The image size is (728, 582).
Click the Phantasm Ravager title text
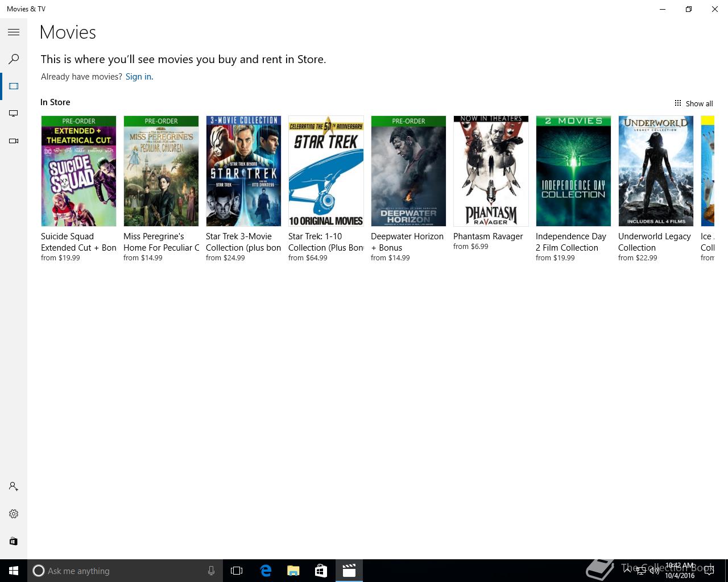[488, 236]
